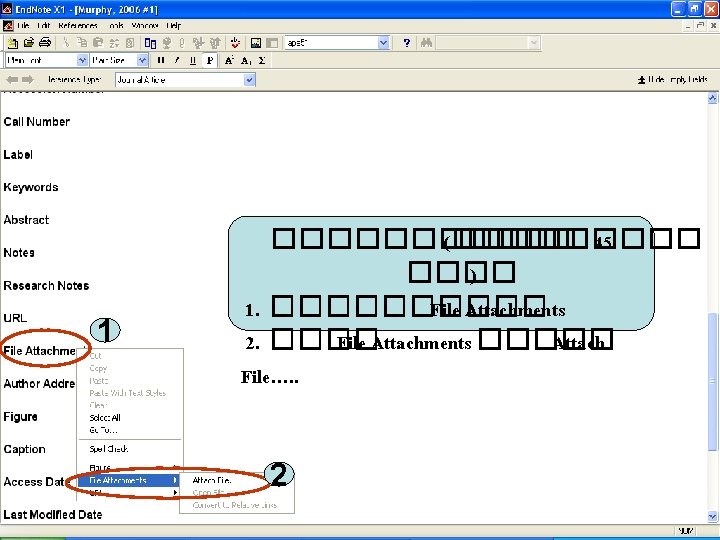Click the binoculars Find icon
720x540 pixels.
point(426,43)
